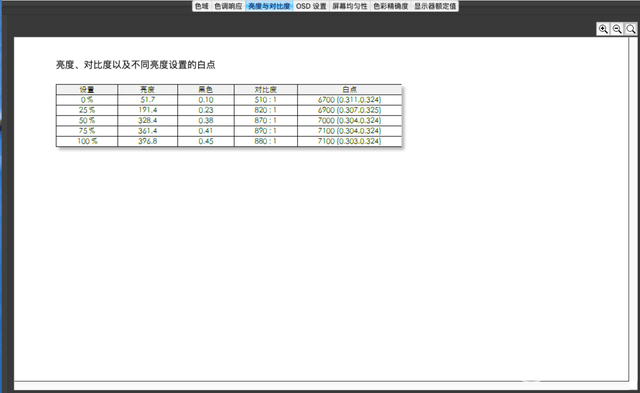This screenshot has width=640, height=393.
Task: Click the 0.41 black level cell
Action: 206,131
